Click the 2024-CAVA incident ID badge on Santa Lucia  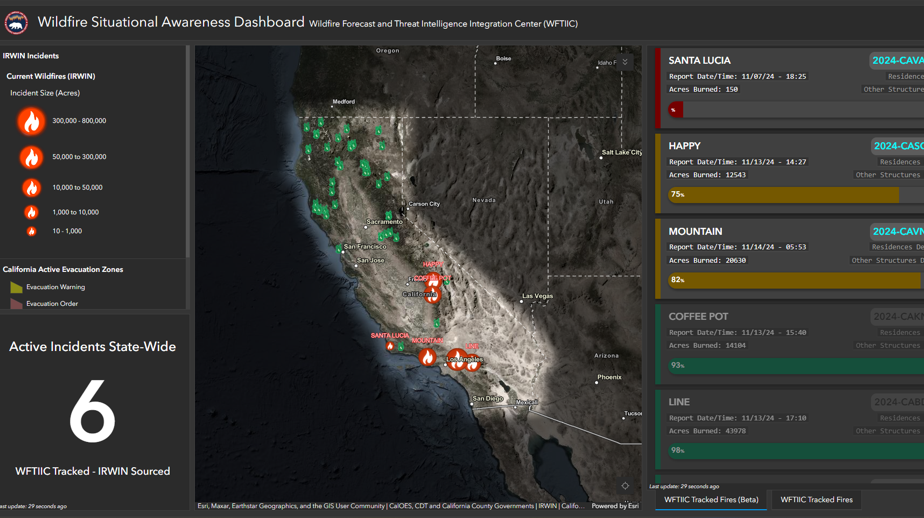coord(897,61)
